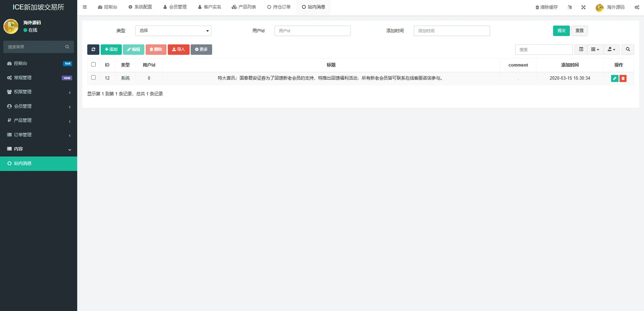Click the green edit pencil icon in row 12
The width and height of the screenshot is (644, 311).
click(615, 78)
